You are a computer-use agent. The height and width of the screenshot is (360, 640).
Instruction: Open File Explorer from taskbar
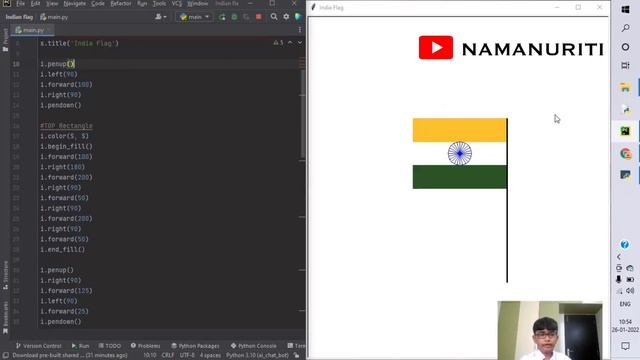[x=625, y=87]
